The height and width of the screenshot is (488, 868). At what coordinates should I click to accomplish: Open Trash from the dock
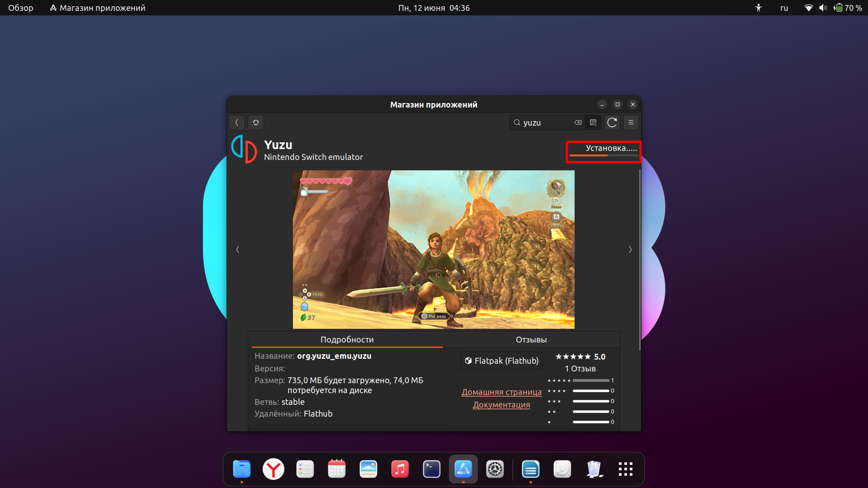tap(594, 469)
